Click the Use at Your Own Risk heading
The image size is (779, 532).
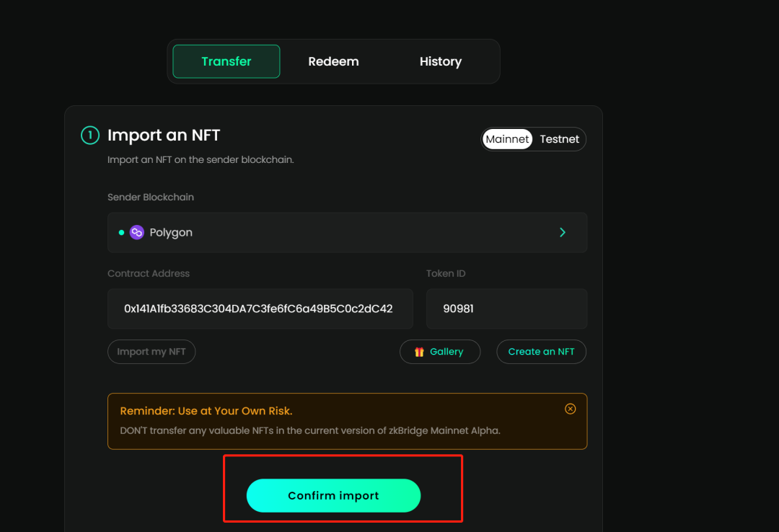[206, 411]
